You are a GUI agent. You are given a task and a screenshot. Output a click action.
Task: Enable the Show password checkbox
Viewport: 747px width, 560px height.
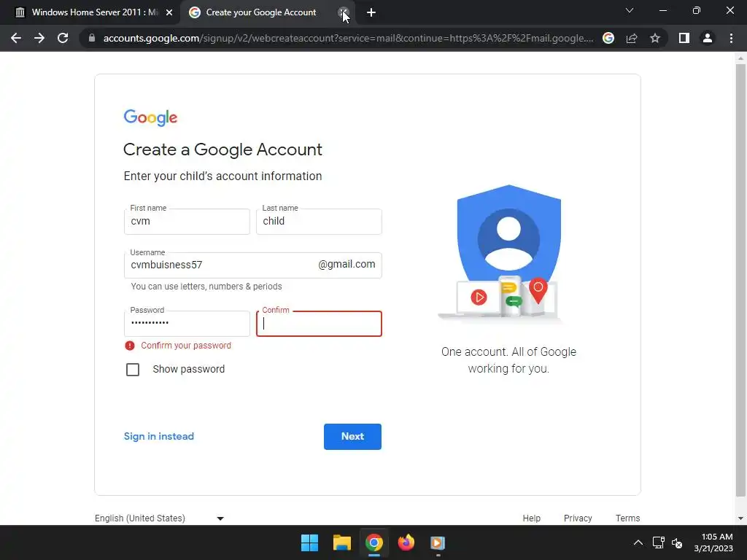tap(133, 370)
